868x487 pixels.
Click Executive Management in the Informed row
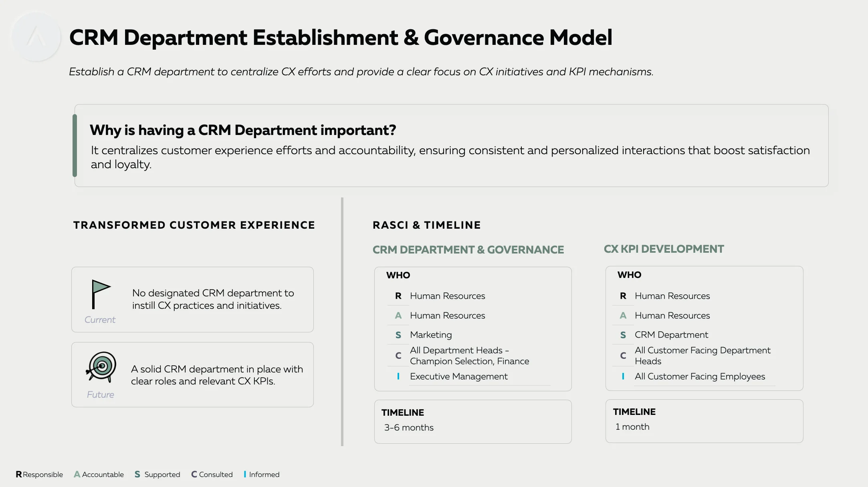458,376
